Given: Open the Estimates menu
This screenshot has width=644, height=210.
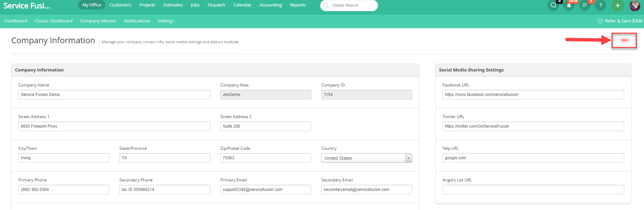Looking at the screenshot, I should click(x=173, y=5).
